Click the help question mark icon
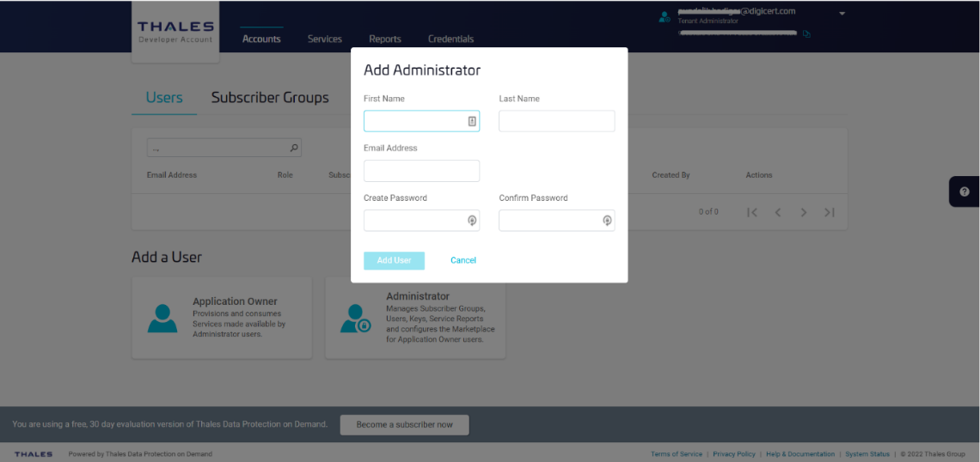 click(964, 191)
